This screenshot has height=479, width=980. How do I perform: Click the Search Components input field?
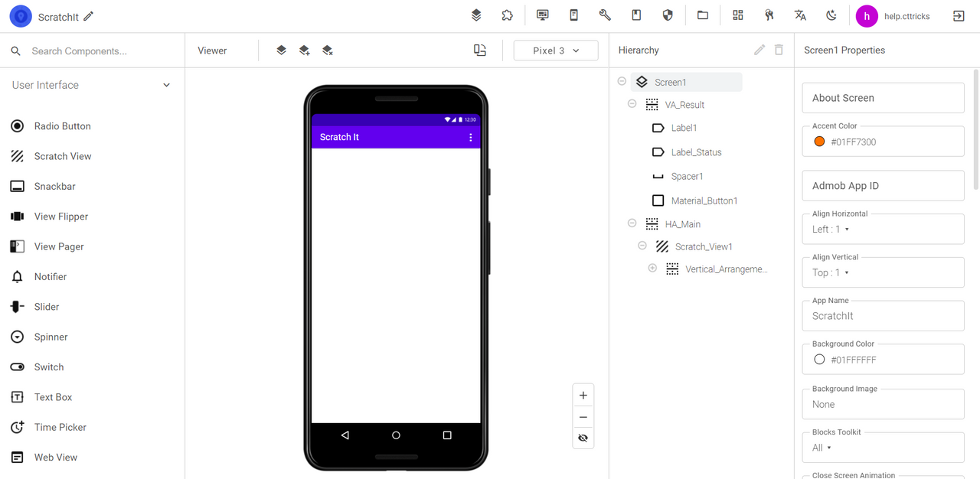coord(103,51)
